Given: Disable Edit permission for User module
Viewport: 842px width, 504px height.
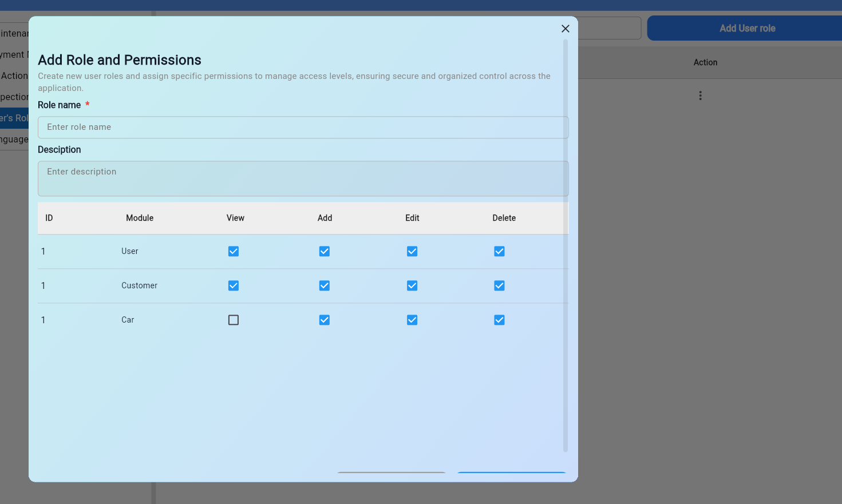Looking at the screenshot, I should click(412, 252).
